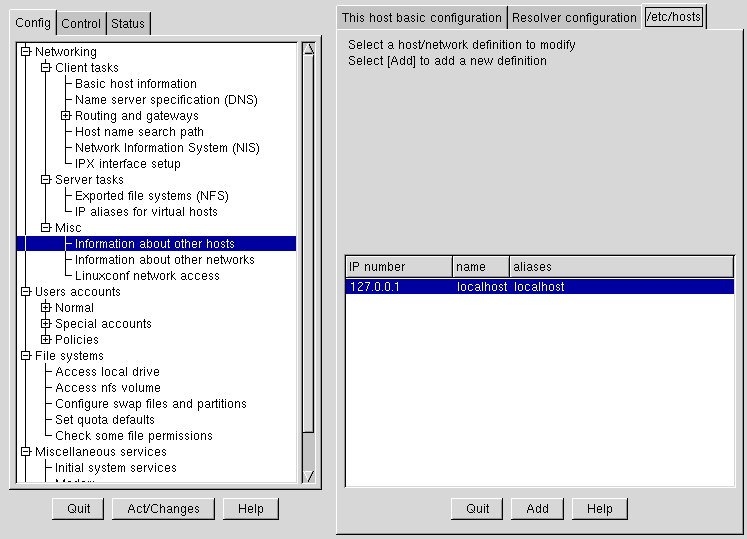Open Configure swap files and partitions
The width and height of the screenshot is (747, 539).
pos(151,404)
